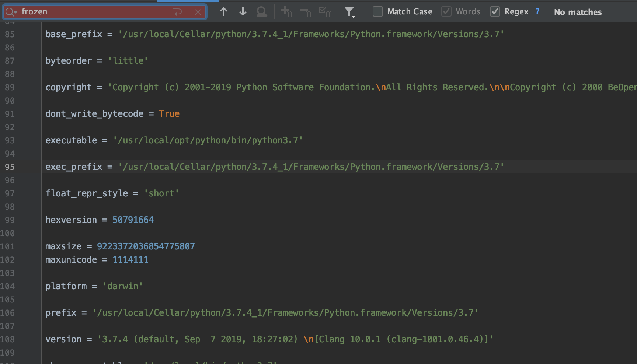Unselect occurrence icon in find bar
The width and height of the screenshot is (637, 364).
point(306,12)
